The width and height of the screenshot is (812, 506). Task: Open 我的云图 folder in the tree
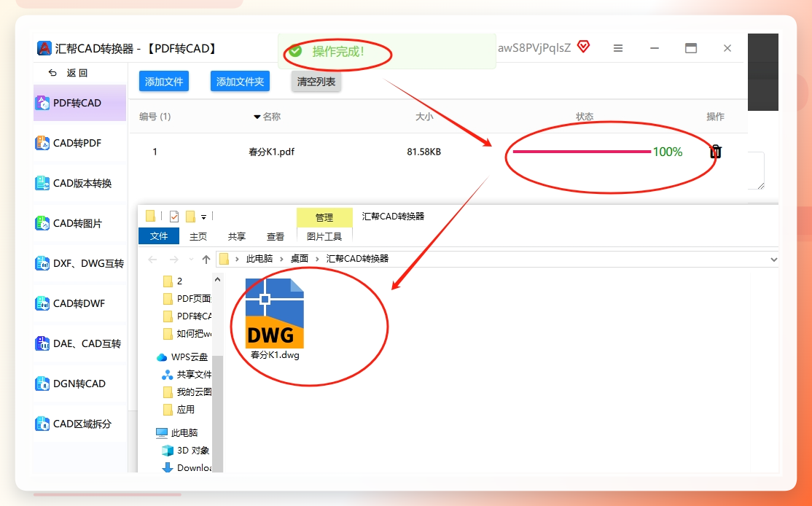click(x=187, y=392)
